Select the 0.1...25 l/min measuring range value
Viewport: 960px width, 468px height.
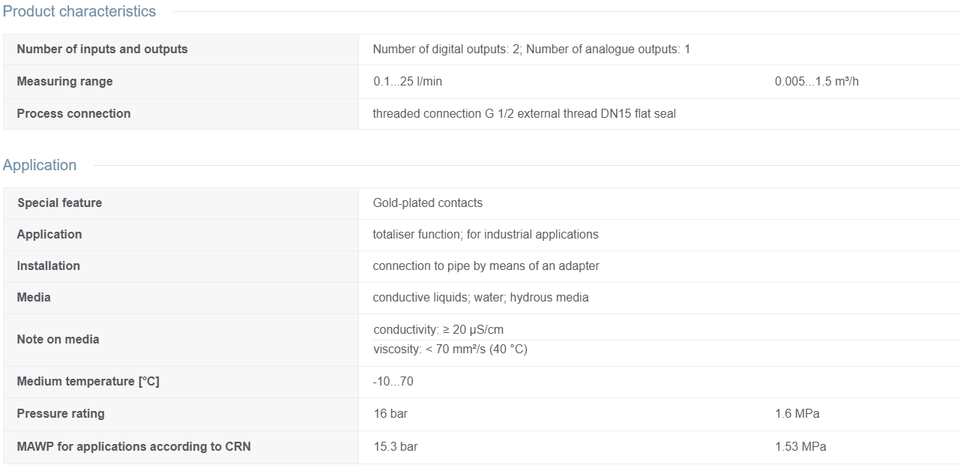pyautogui.click(x=408, y=81)
